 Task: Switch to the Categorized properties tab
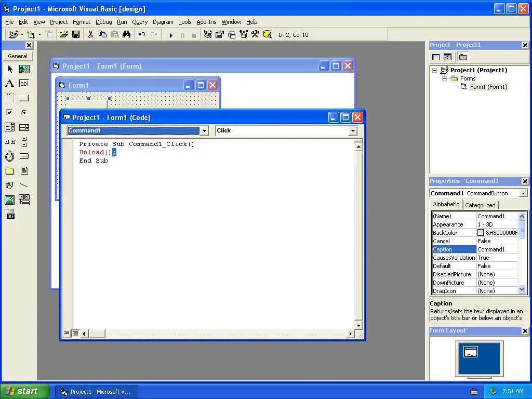click(480, 205)
